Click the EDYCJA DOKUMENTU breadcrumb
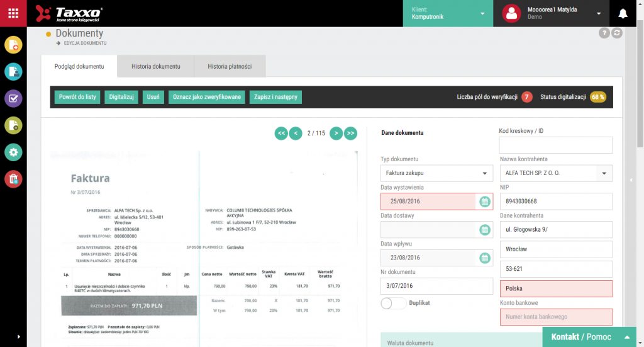Screen dimensions: 644x347 point(85,43)
